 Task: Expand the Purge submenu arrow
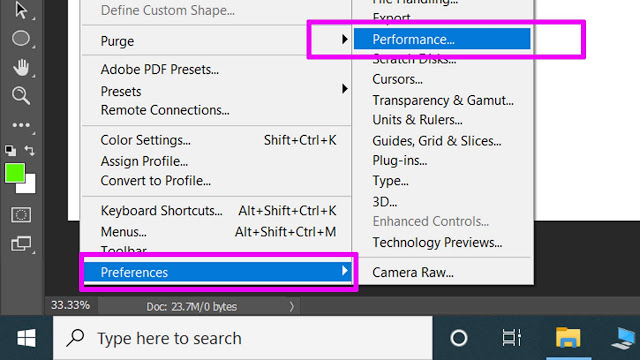pos(344,40)
